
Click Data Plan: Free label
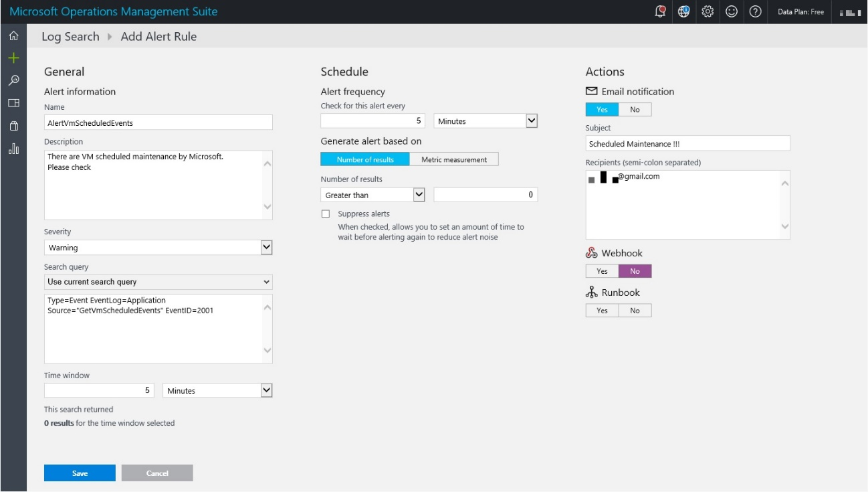(x=800, y=12)
